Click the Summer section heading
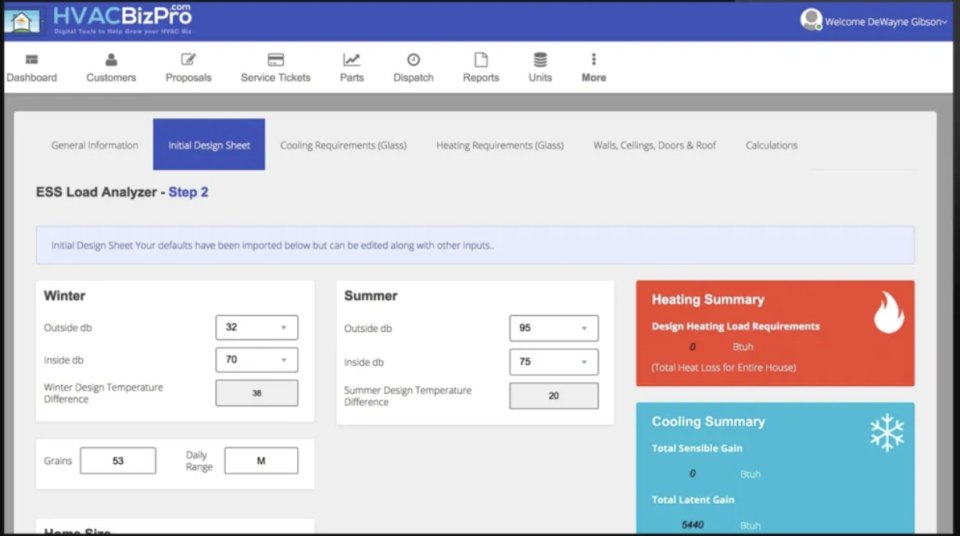Screen dimensions: 960x536 pos(370,296)
